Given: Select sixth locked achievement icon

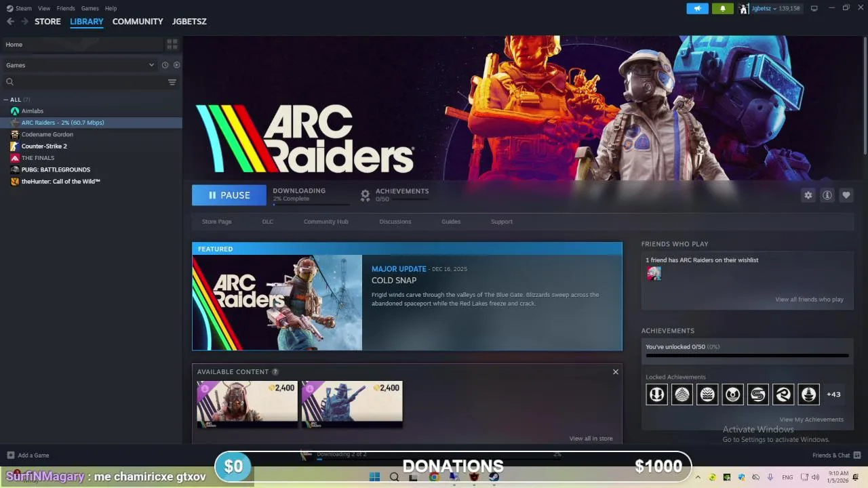Looking at the screenshot, I should [783, 394].
